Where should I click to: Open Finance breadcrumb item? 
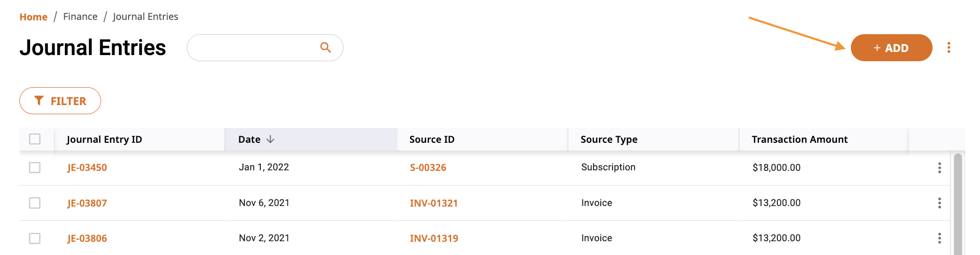80,16
